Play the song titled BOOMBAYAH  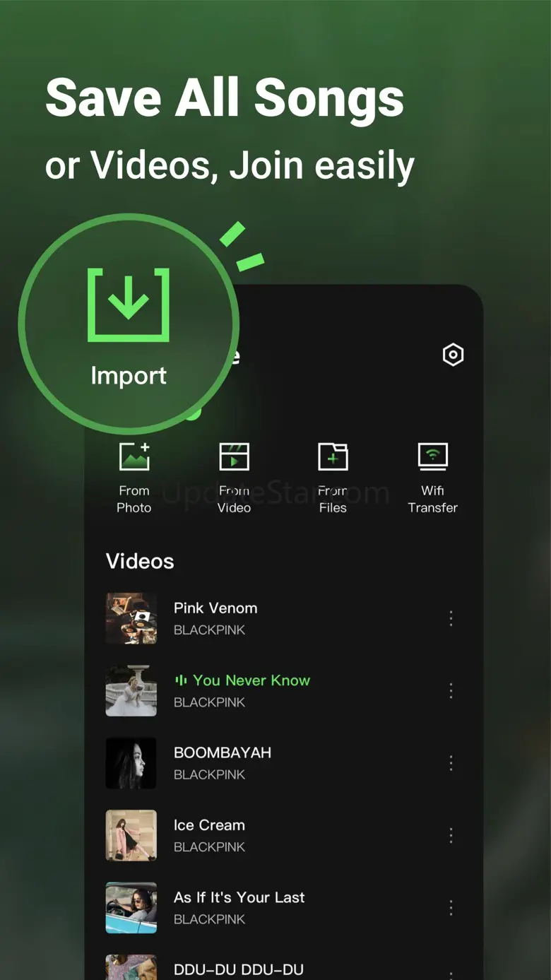223,752
